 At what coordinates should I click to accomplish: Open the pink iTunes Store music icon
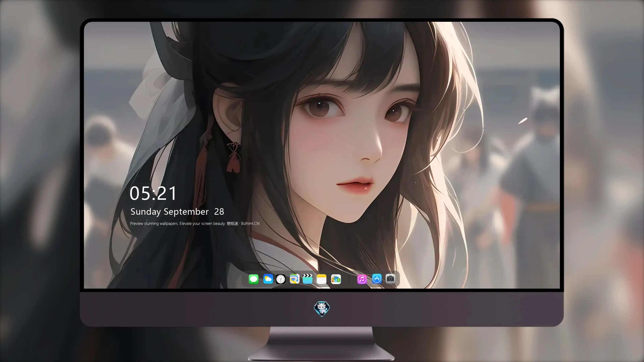[x=362, y=279]
